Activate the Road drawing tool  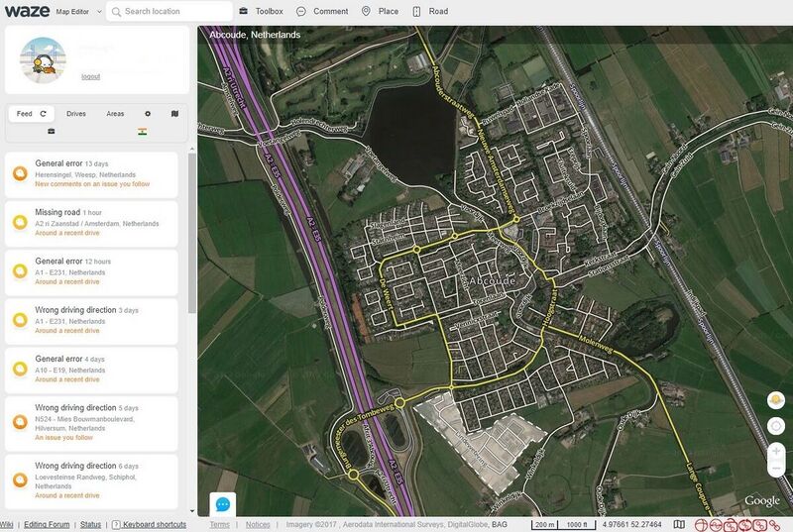430,12
